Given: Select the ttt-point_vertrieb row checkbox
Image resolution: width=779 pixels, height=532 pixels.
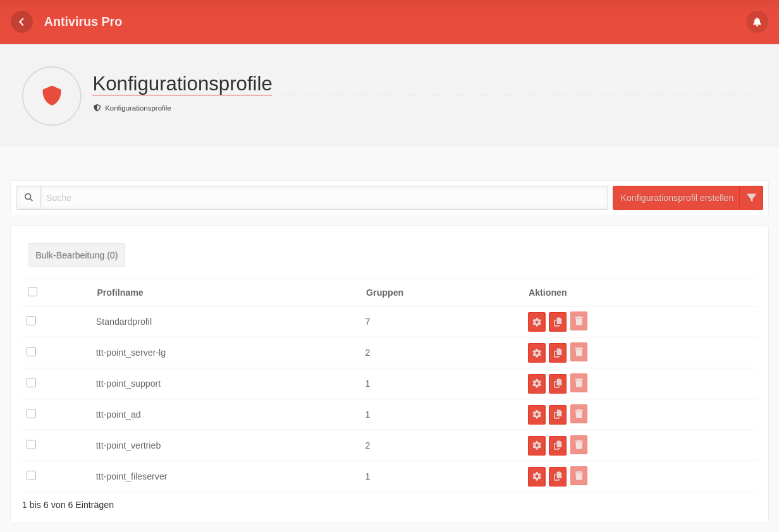Looking at the screenshot, I should coord(31,444).
